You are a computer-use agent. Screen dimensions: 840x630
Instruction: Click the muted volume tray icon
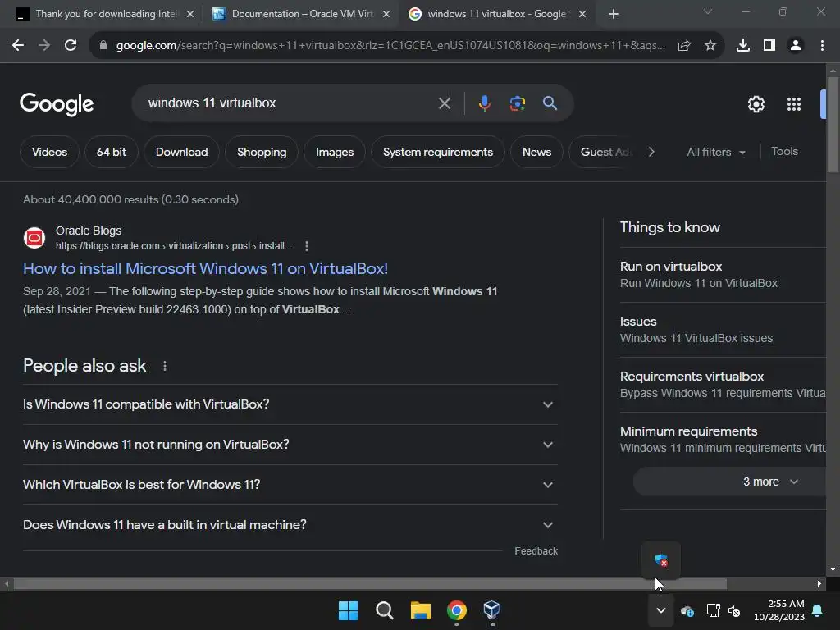[x=734, y=610]
